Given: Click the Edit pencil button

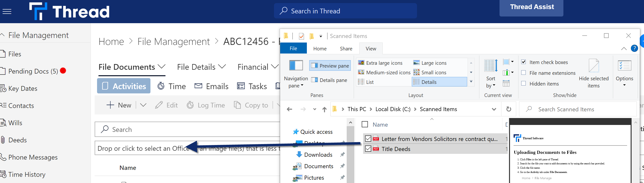Looking at the screenshot, I should tap(166, 105).
